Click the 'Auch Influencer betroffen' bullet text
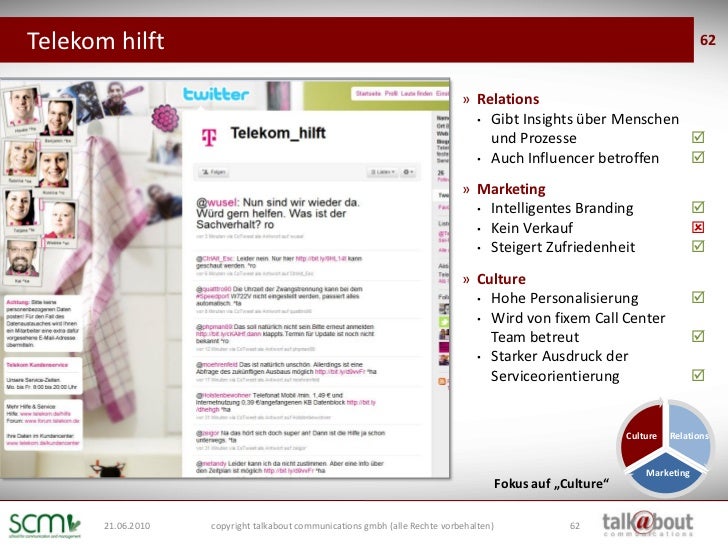 coord(575,158)
